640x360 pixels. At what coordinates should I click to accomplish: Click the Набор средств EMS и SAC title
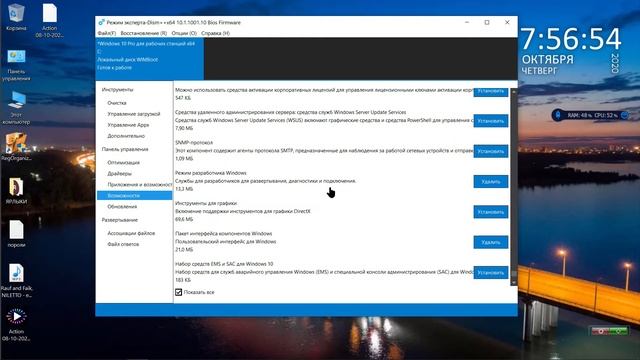pyautogui.click(x=224, y=264)
